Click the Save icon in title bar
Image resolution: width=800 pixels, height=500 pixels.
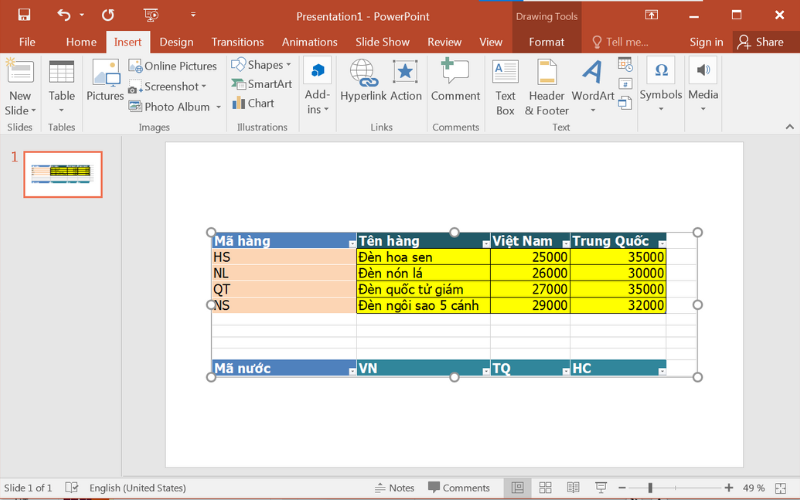coord(24,15)
